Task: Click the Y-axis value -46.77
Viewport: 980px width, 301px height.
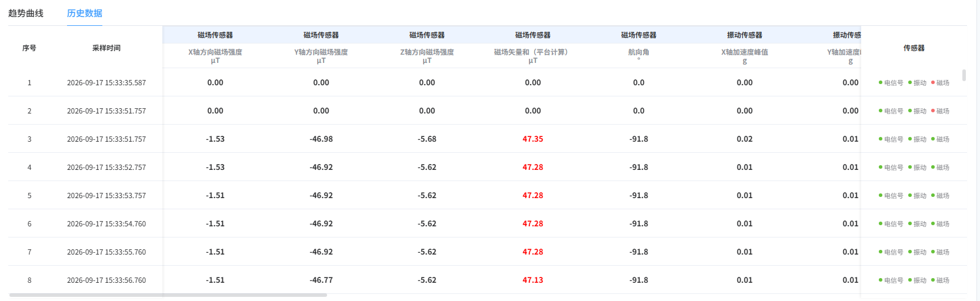Action: pos(321,280)
